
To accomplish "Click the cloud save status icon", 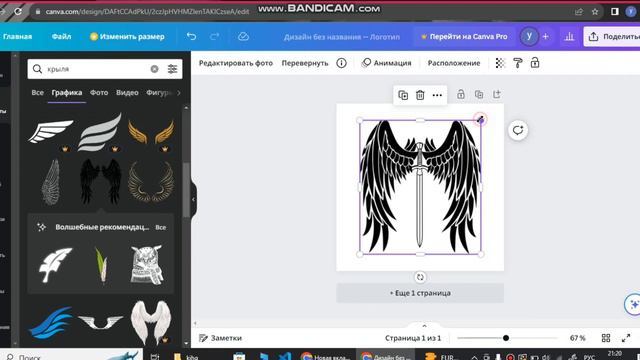I will pos(243,36).
